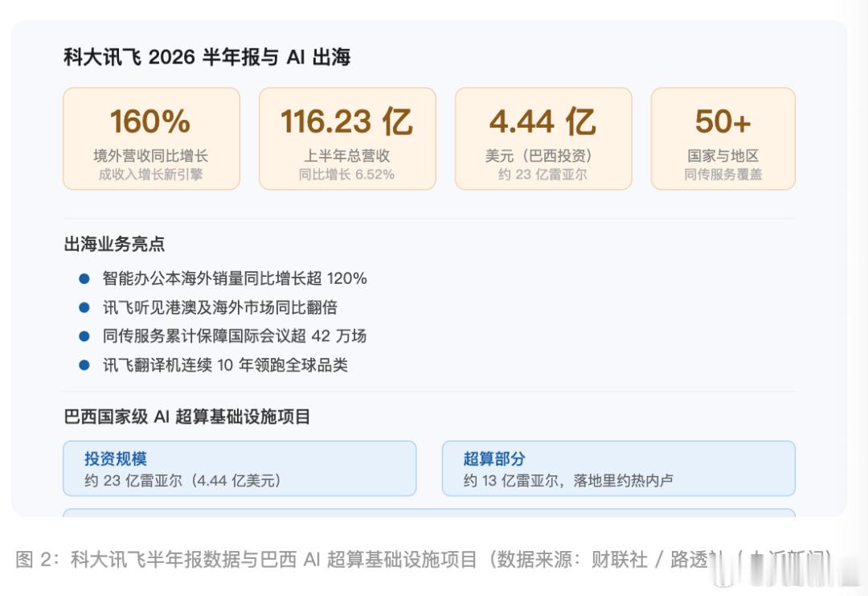Image resolution: width=868 pixels, height=596 pixels.
Task: Click the bullet 同传服务累计保障国际会议超 42 万场
Action: tap(234, 335)
